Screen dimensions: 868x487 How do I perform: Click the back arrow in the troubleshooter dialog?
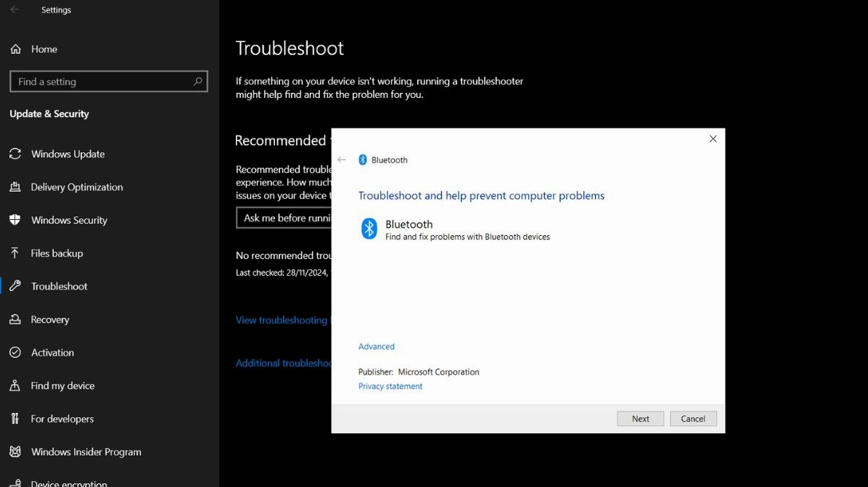341,160
